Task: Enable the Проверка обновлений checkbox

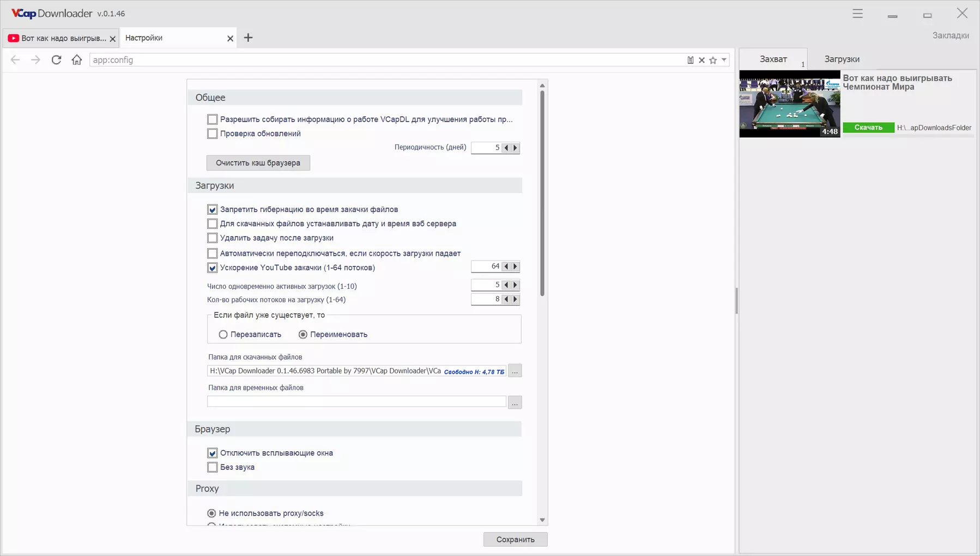Action: point(213,134)
